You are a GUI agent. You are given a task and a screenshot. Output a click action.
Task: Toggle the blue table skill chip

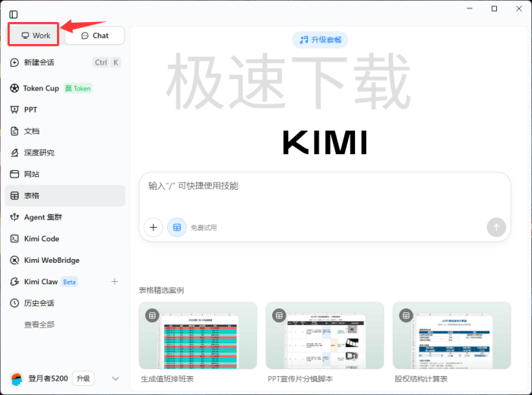click(x=177, y=227)
